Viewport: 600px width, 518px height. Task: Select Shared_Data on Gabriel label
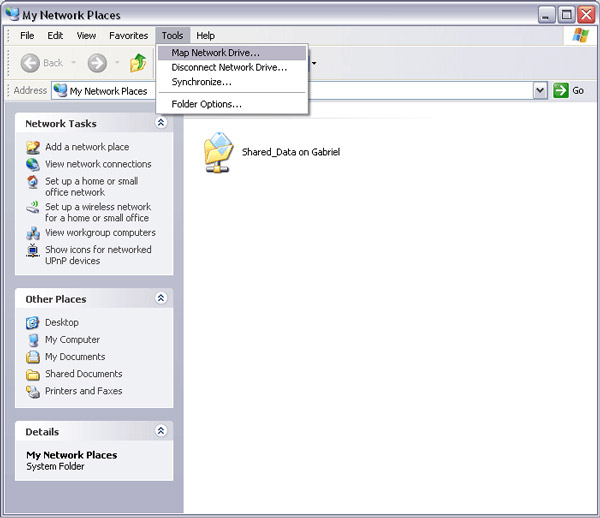[291, 152]
